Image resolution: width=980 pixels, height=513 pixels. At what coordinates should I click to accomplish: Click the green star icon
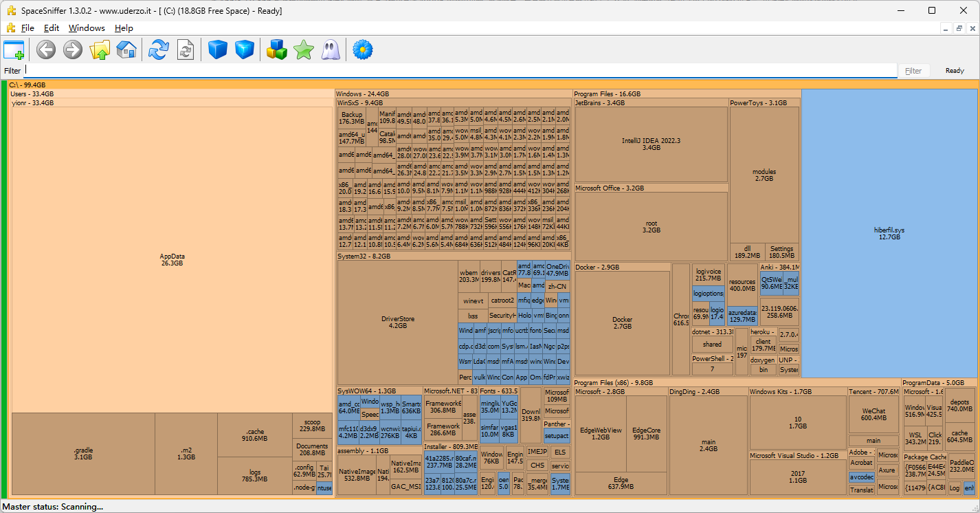pos(303,50)
